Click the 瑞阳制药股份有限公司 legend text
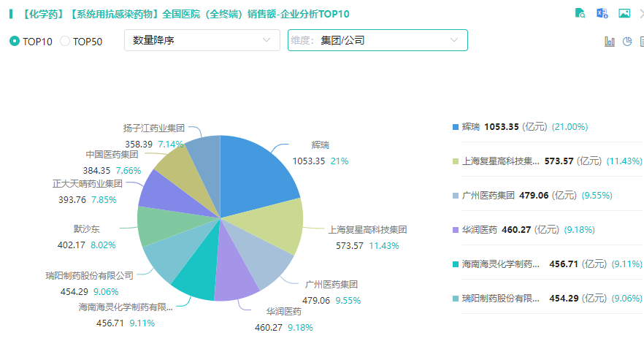644x338 pixels. click(x=501, y=298)
